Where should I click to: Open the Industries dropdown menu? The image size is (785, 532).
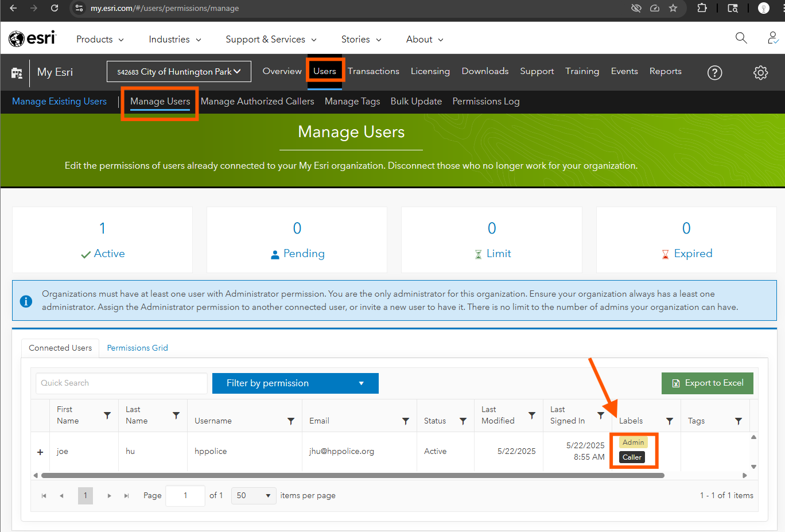(175, 39)
